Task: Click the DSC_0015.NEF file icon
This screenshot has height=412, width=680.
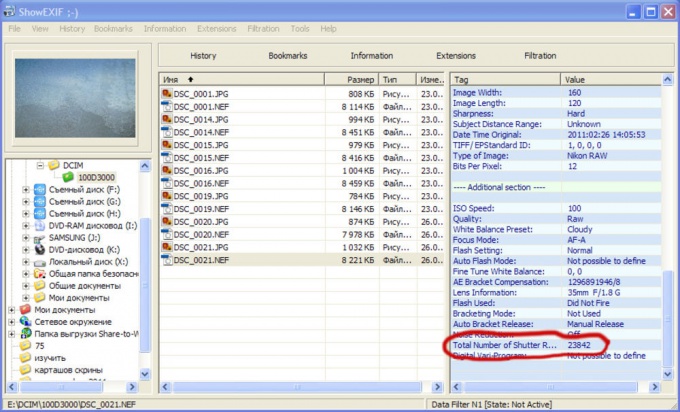Action: (x=167, y=158)
